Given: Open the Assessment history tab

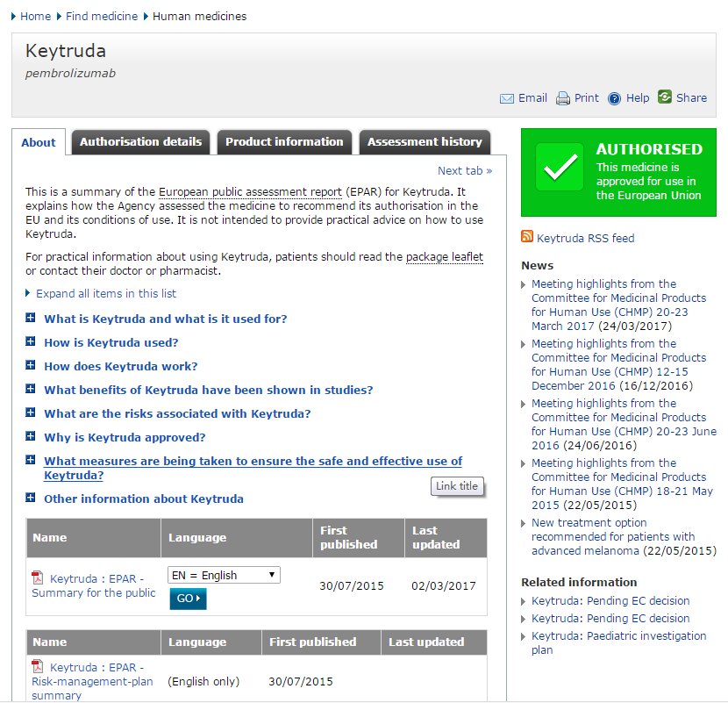Looking at the screenshot, I should (x=425, y=141).
